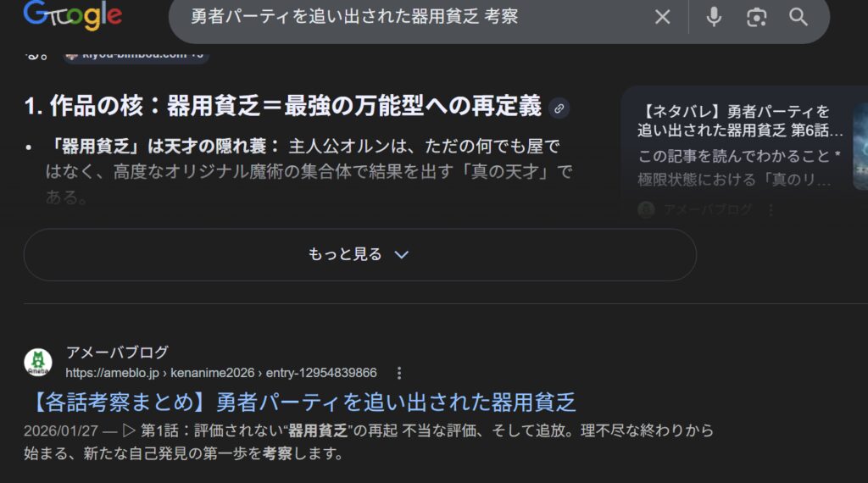The image size is (868, 483).
Task: Click the ameblo.jp kenanime2026 URL breadcrumb
Action: (x=221, y=373)
